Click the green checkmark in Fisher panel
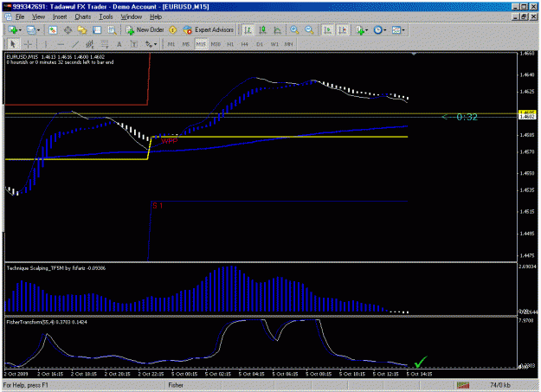 (x=421, y=362)
